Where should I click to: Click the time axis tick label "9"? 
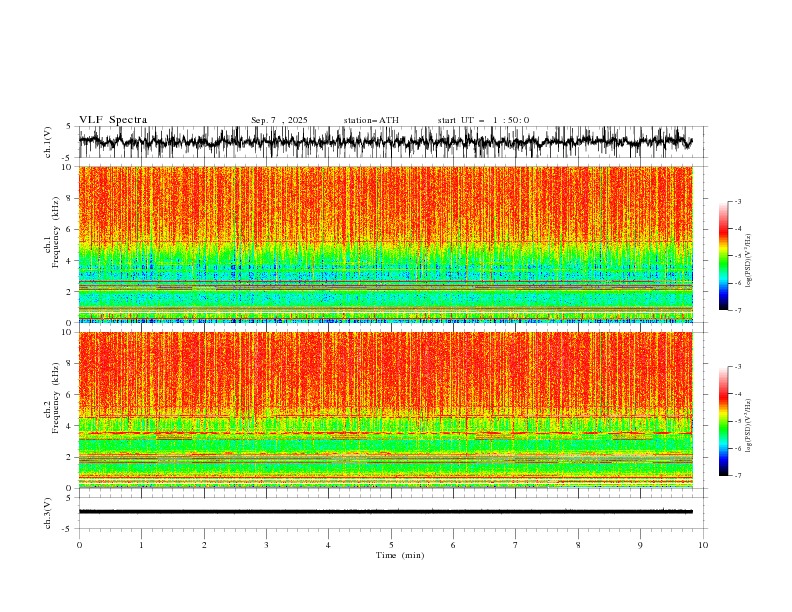coord(640,545)
